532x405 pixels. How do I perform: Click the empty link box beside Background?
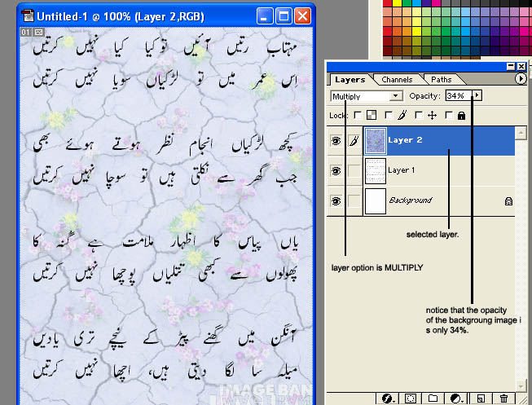coord(354,200)
